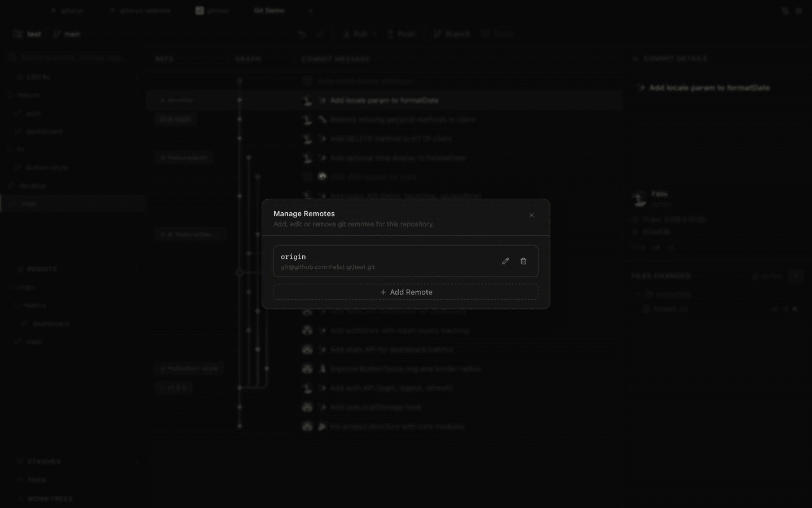Click Branch in the background toolbar
812x508 pixels.
tap(452, 34)
